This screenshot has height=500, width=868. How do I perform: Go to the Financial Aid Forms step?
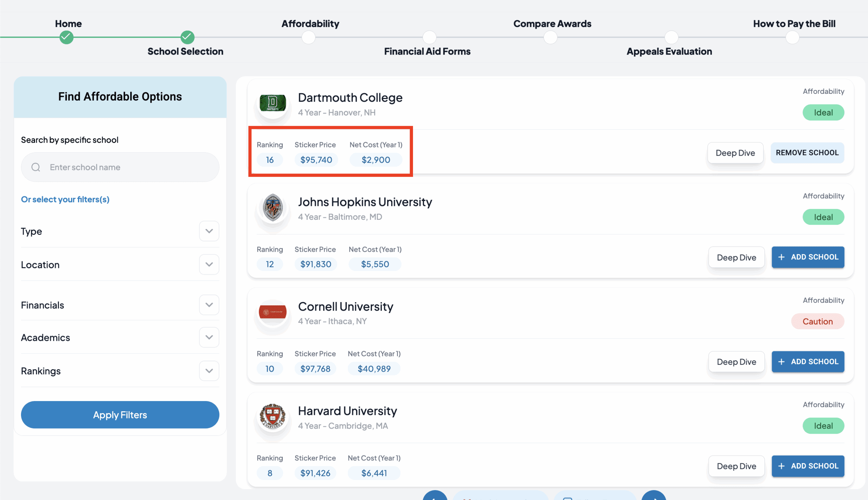pyautogui.click(x=429, y=37)
